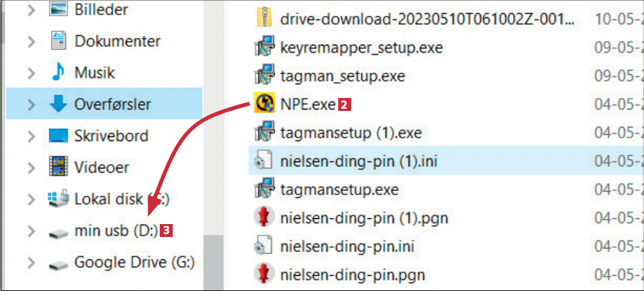Screen dimensions: 644x291
Task: Expand the Dokumenter folder tree node
Action: (30, 42)
